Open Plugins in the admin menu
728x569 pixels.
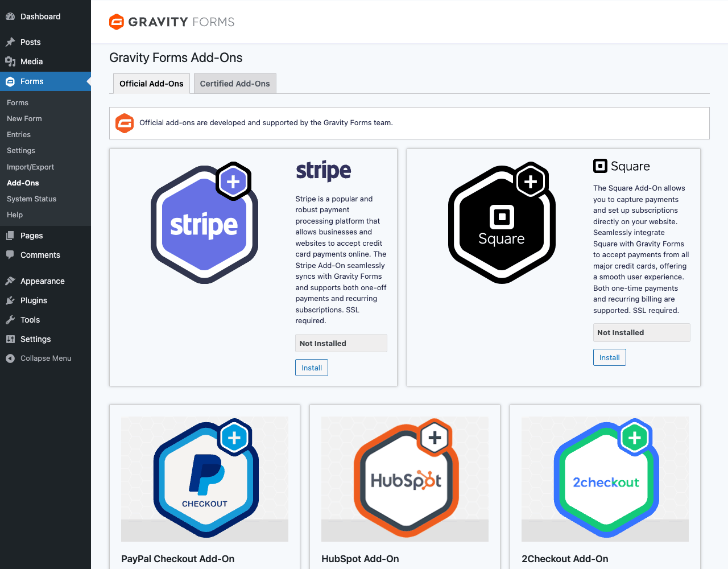[45, 300]
